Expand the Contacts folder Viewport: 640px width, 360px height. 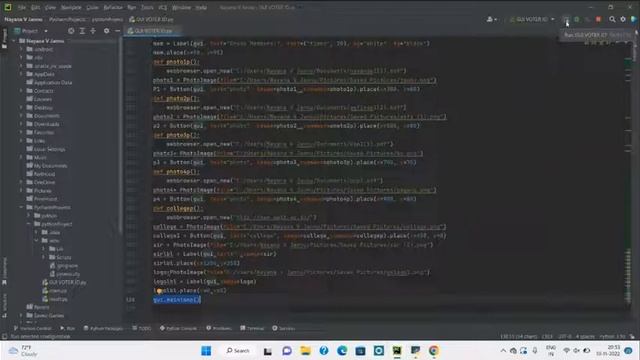(21, 91)
